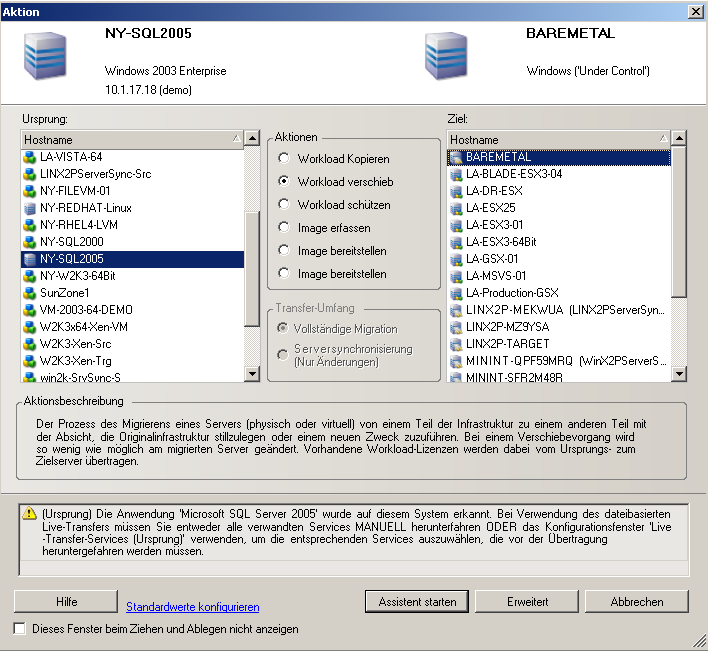708x651 pixels.
Task: Click the BAREMETAL target icon in list
Action: [456, 157]
